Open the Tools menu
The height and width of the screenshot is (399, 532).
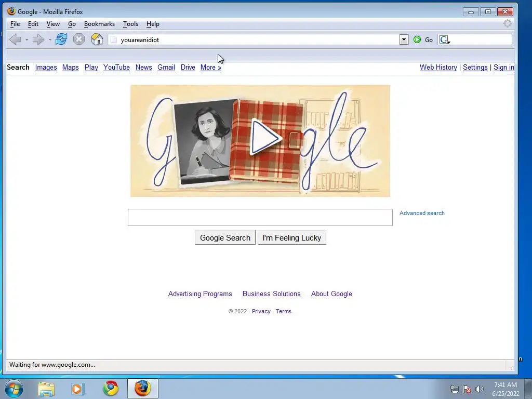point(130,24)
